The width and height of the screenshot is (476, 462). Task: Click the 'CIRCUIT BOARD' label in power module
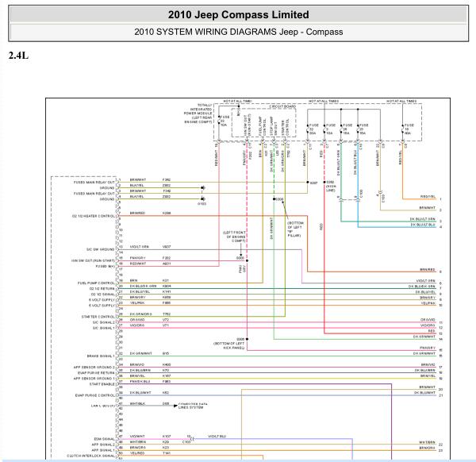[x=283, y=106]
